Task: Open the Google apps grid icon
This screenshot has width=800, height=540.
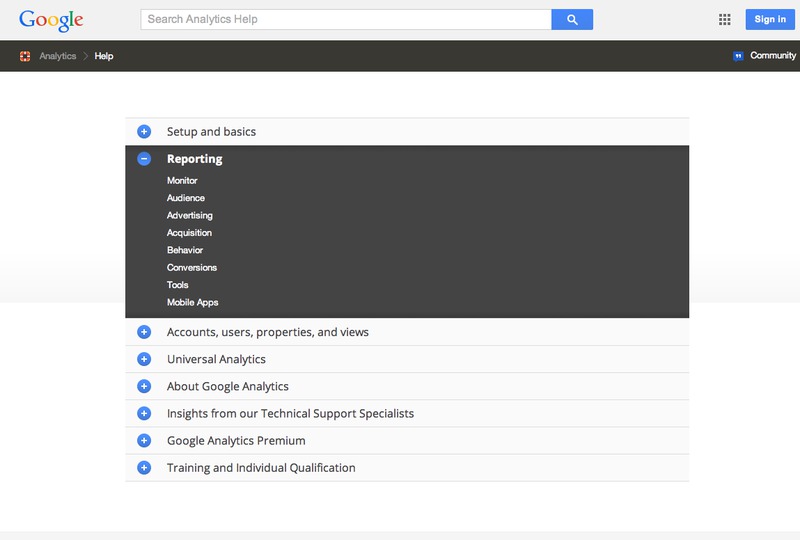Action: click(x=724, y=19)
